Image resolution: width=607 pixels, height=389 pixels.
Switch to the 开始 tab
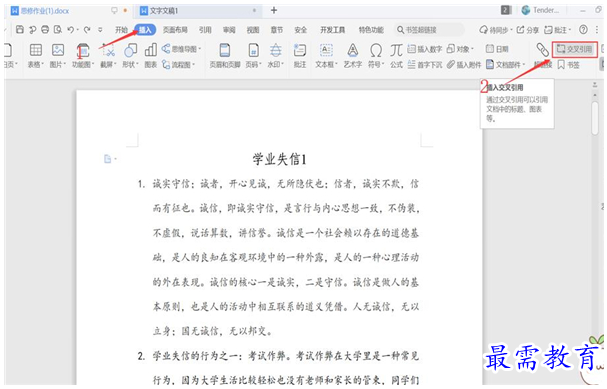121,30
